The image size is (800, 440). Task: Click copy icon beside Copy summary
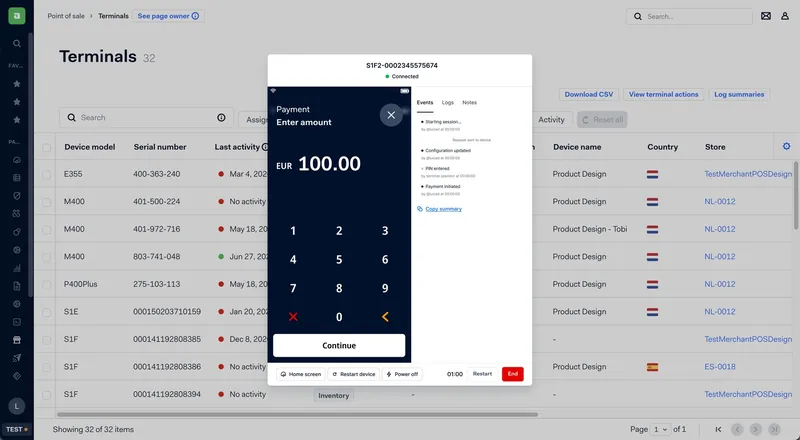pos(420,209)
